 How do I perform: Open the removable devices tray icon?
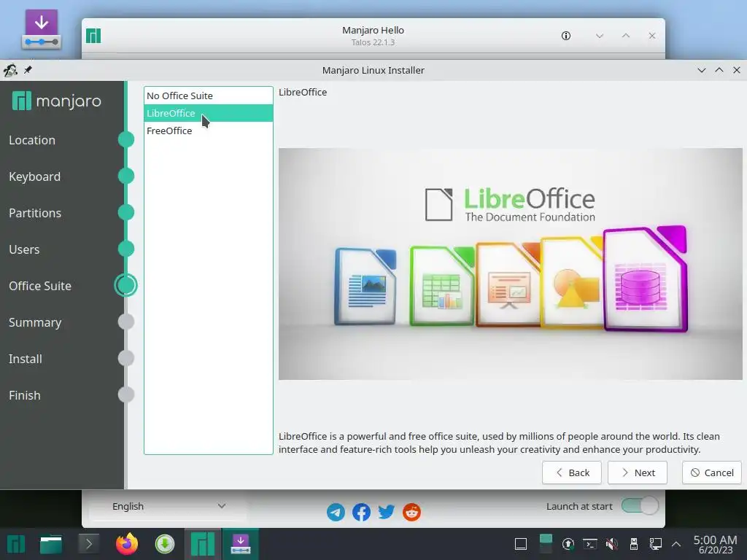[634, 544]
